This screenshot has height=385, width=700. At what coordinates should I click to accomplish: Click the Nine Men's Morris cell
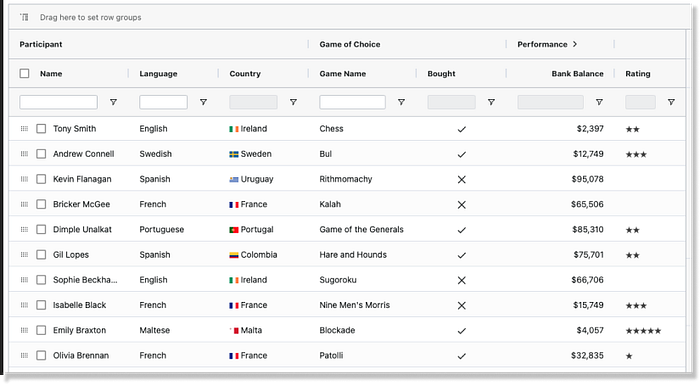pos(354,305)
